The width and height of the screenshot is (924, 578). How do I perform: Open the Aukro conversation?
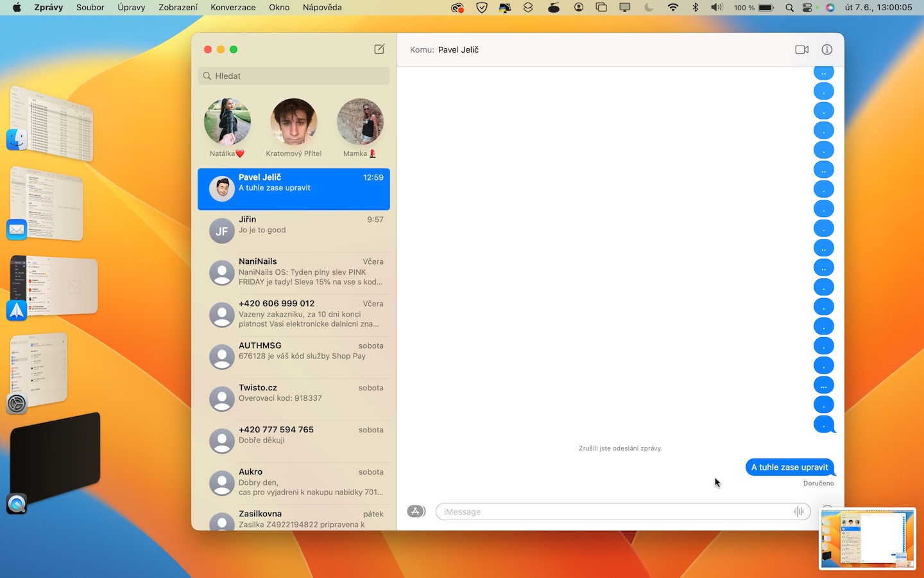294,484
